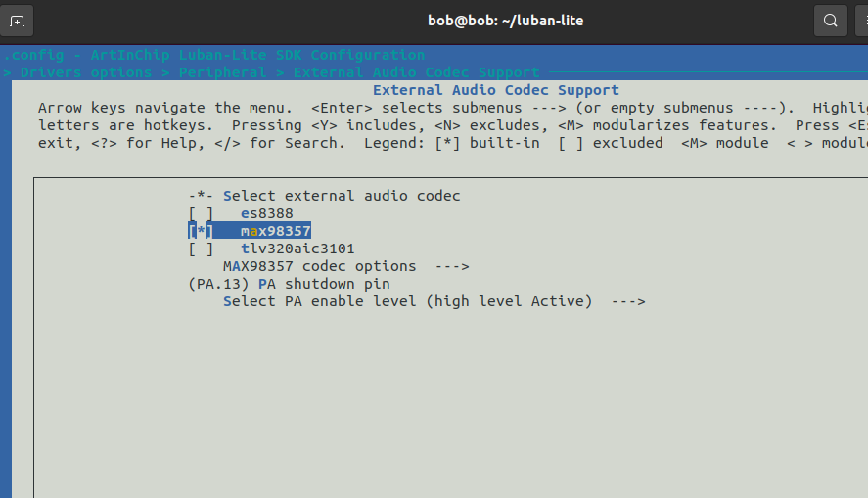Screen dimensions: 868x498
Task: Toggle the highlighted max98357 checkbox
Action: pyautogui.click(x=201, y=231)
